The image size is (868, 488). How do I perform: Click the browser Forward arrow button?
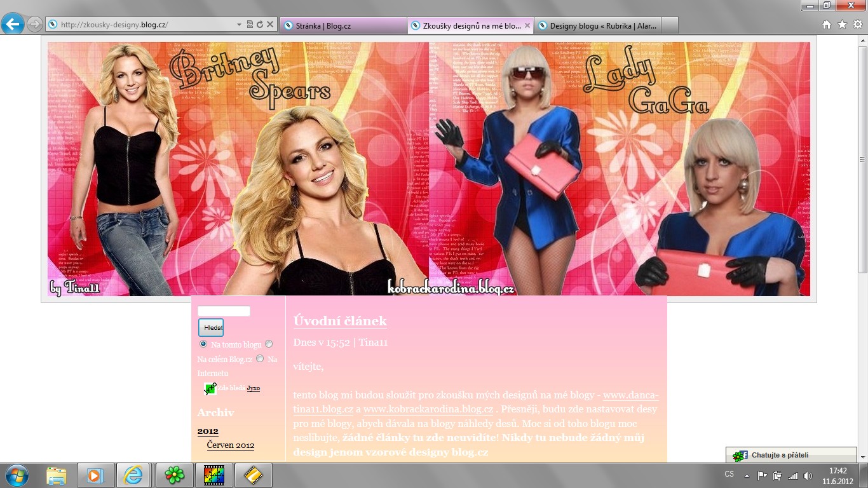[34, 25]
